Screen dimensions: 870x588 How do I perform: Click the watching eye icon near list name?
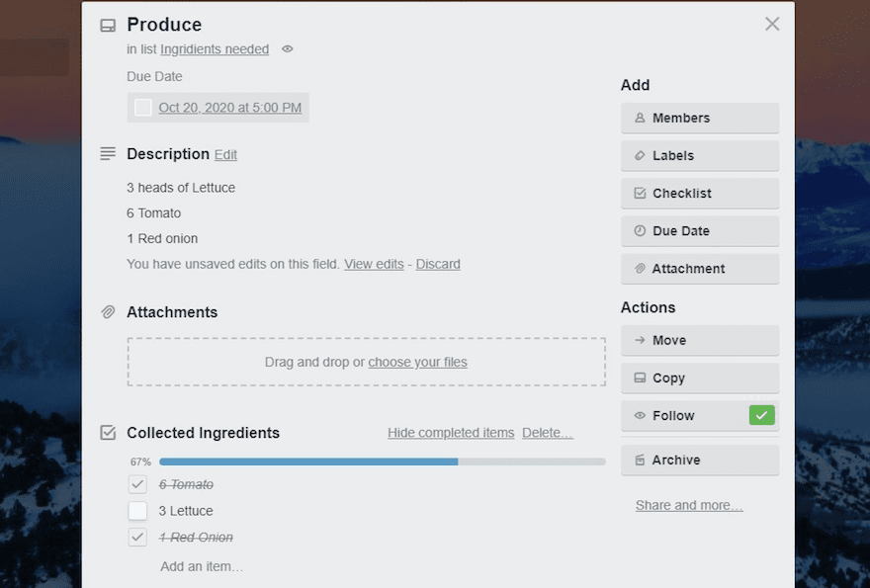[x=288, y=49]
